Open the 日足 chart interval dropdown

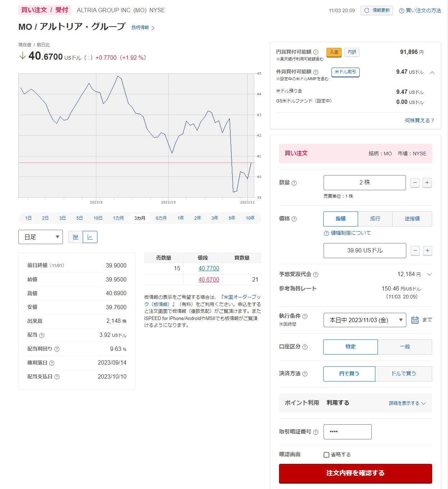click(41, 237)
